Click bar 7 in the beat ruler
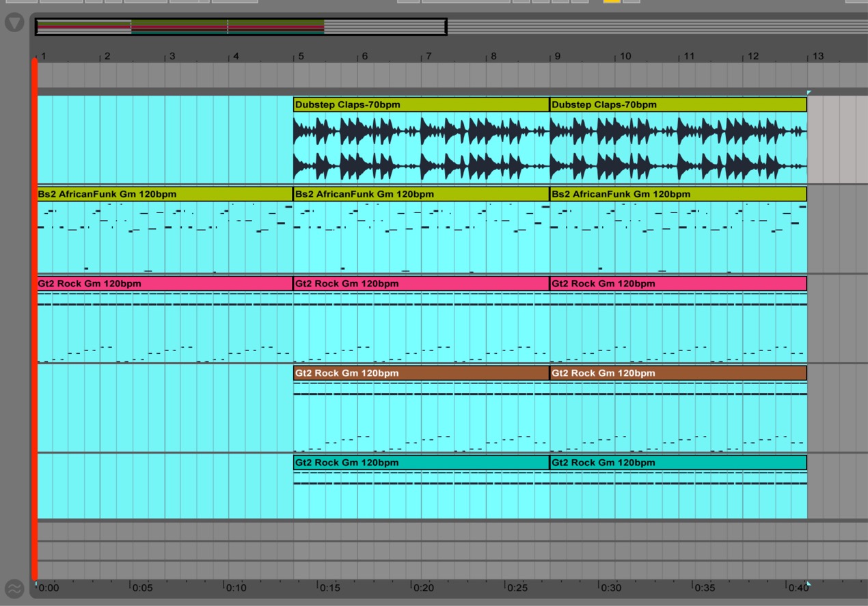Screen dimensions: 868x606 [429, 56]
